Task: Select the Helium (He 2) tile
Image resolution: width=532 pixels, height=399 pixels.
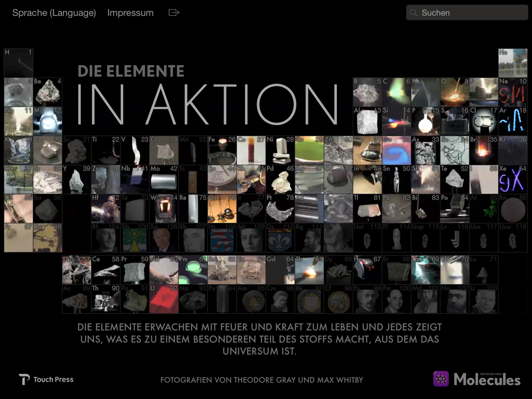Action: pos(513,63)
